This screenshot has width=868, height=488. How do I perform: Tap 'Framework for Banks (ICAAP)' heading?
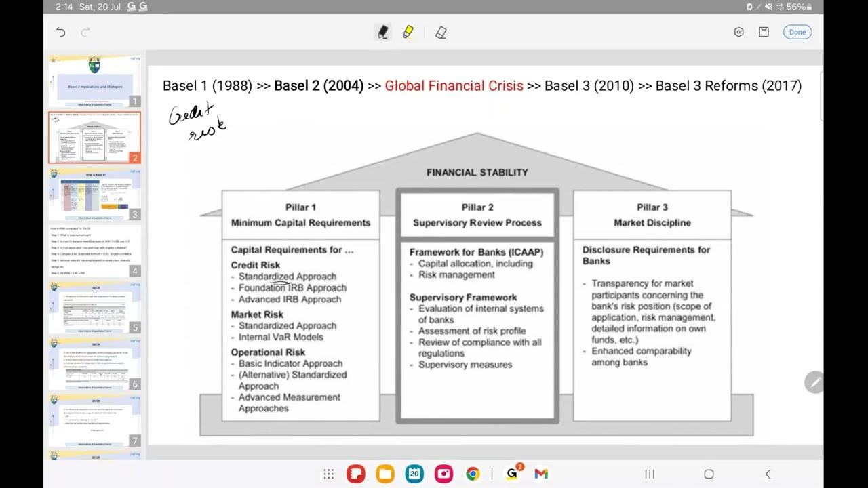476,252
